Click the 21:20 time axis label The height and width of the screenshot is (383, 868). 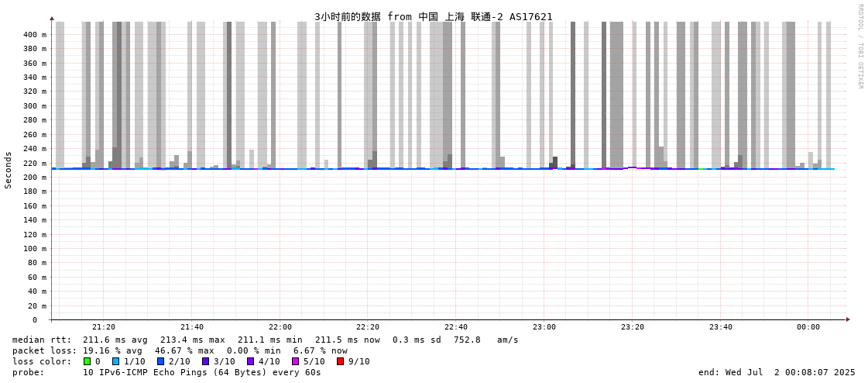click(x=104, y=327)
